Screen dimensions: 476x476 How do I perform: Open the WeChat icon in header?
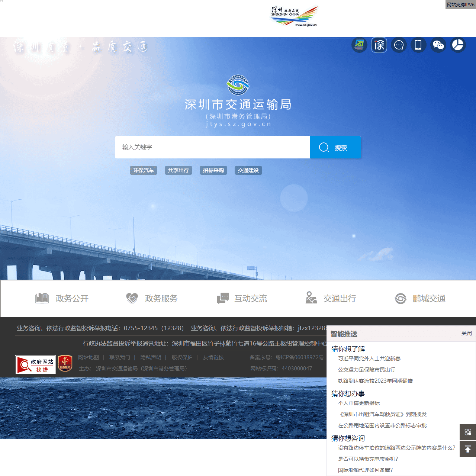coord(438,45)
